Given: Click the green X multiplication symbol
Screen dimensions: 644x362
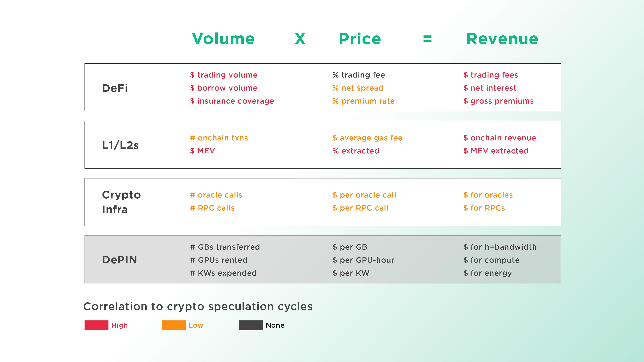Looking at the screenshot, I should click(x=300, y=39).
